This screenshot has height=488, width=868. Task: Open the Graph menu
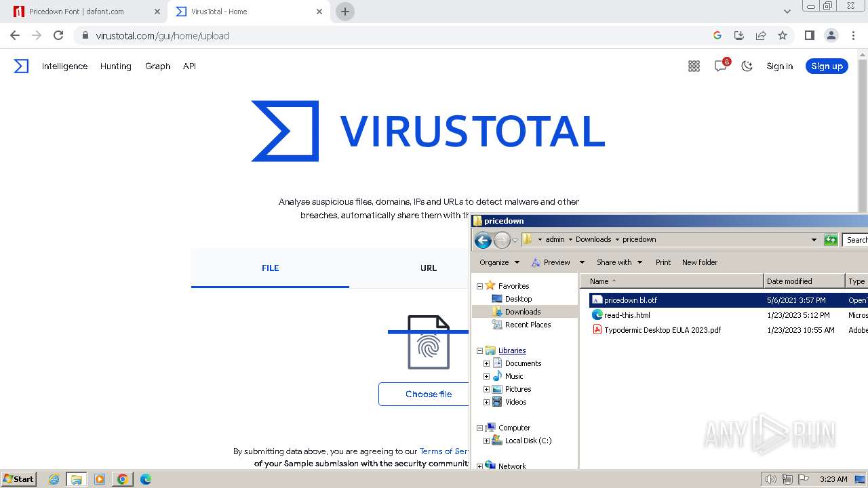157,66
